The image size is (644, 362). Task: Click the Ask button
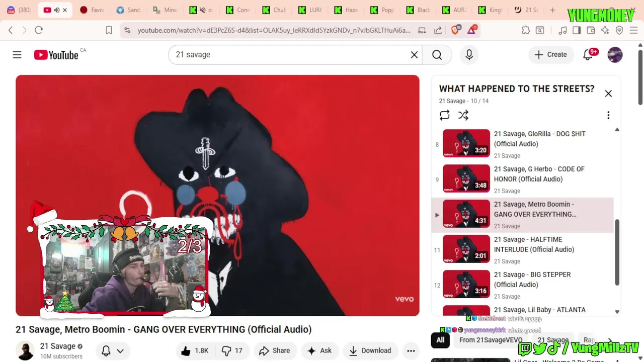(319, 350)
